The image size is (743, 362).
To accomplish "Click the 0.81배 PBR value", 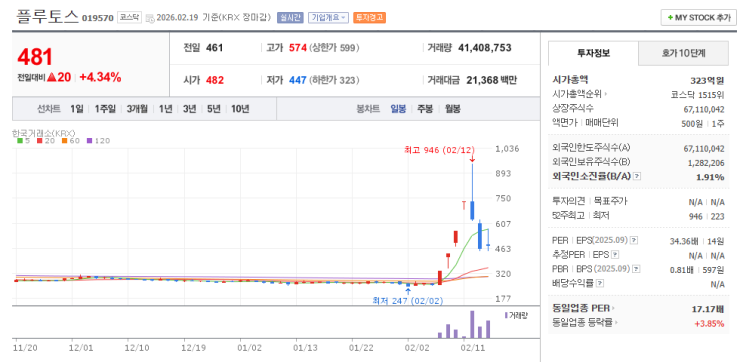I will [683, 270].
